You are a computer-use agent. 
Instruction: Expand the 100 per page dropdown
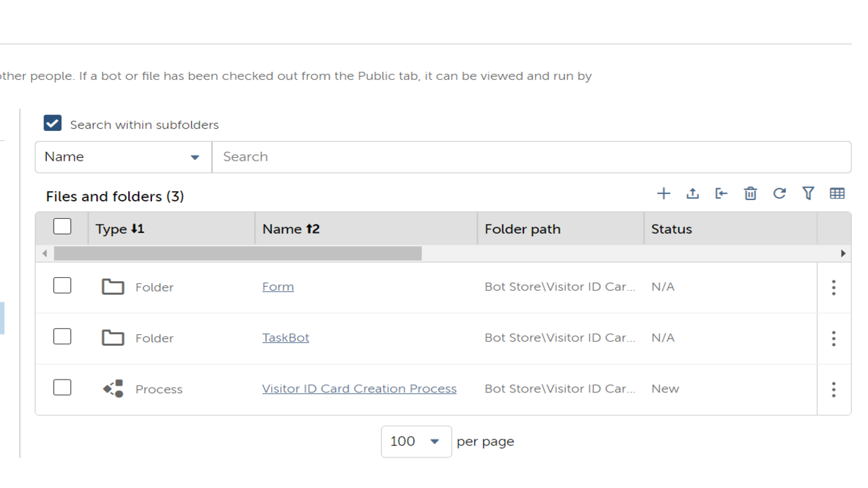pyautogui.click(x=416, y=442)
